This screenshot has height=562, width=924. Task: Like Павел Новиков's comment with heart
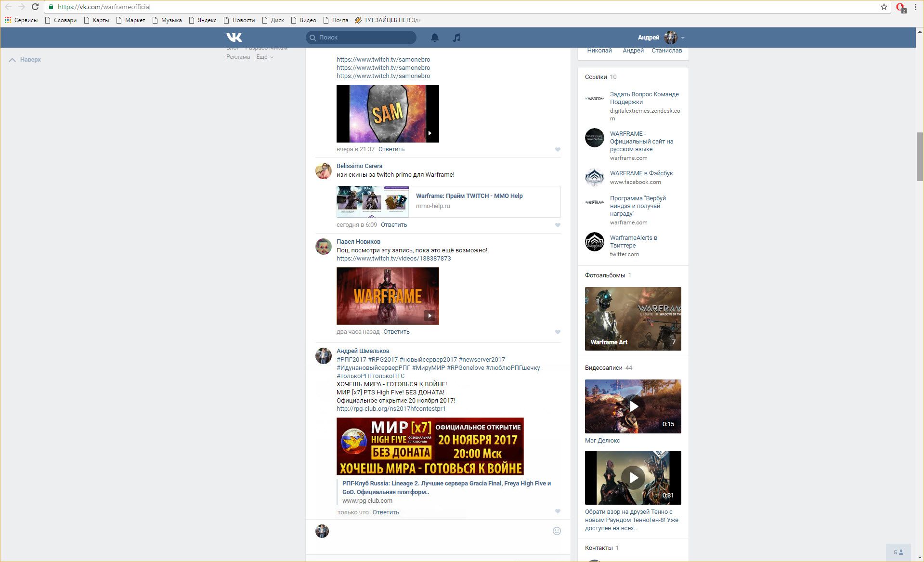[558, 332]
